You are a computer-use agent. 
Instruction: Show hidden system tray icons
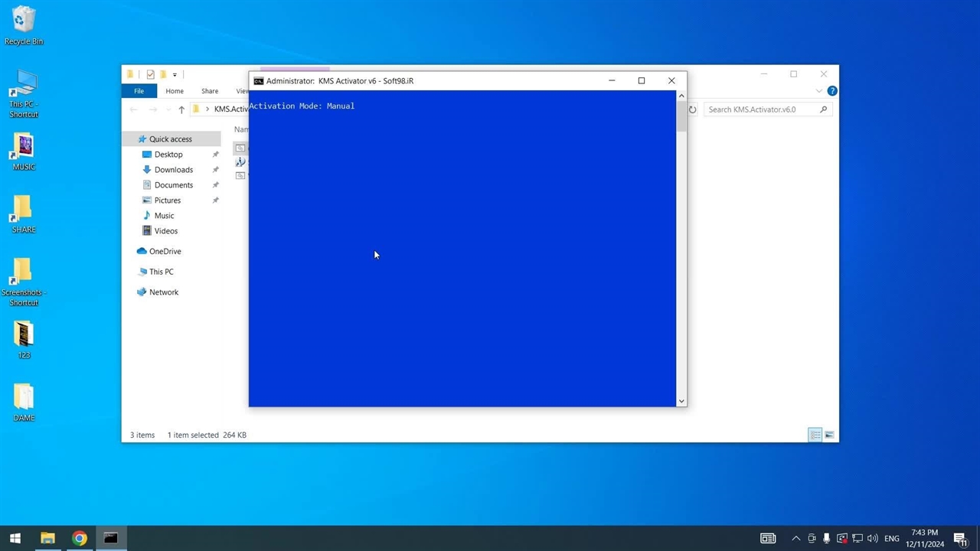pos(796,538)
